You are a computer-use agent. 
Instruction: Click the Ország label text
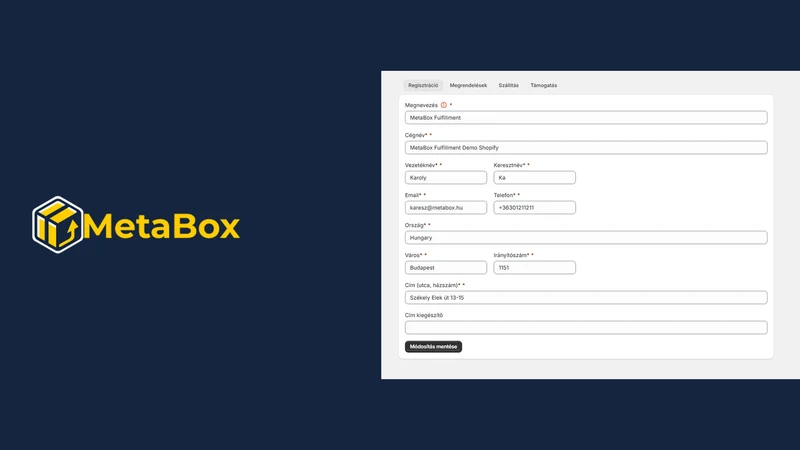[x=415, y=225]
